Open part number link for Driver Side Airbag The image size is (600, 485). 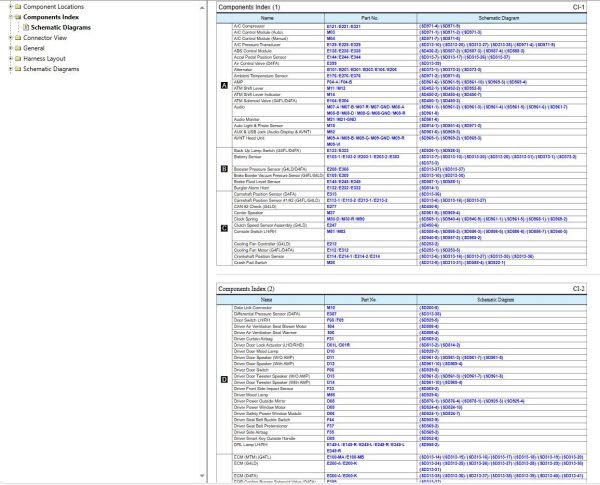pyautogui.click(x=331, y=432)
